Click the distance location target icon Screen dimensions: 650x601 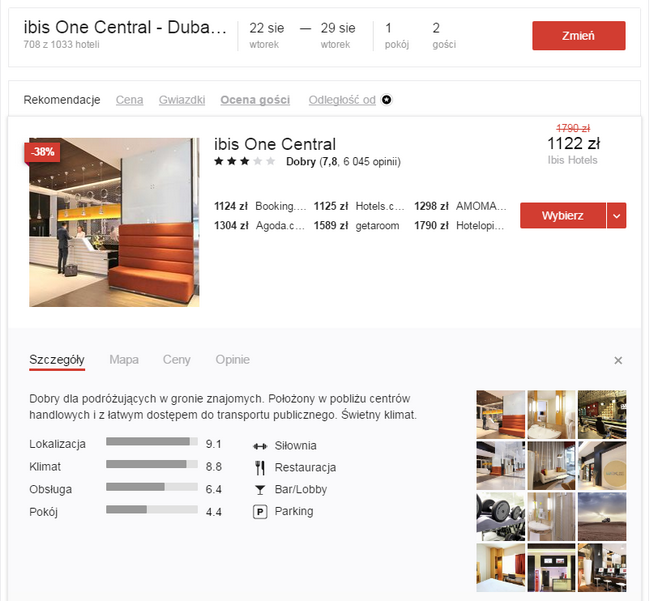coord(387,100)
